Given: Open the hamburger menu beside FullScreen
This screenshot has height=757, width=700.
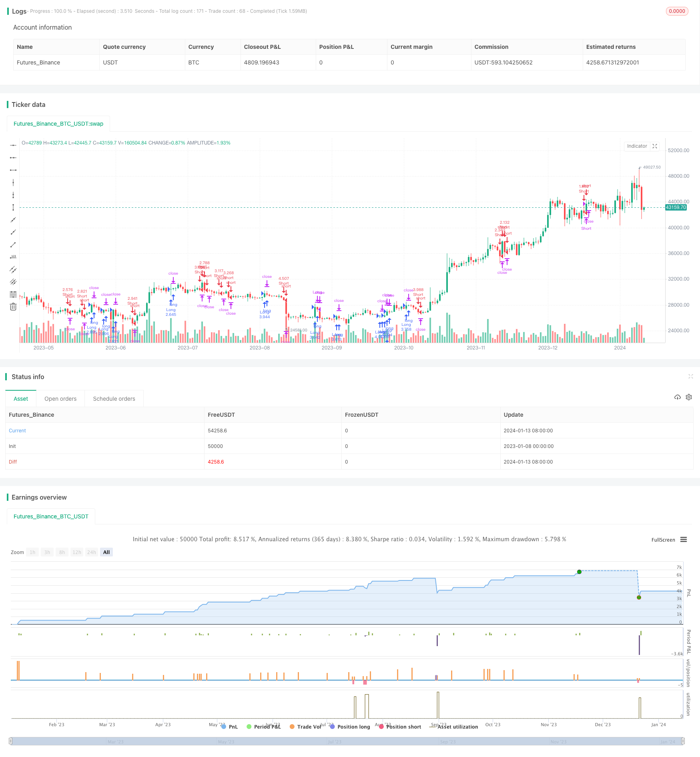Looking at the screenshot, I should 684,540.
